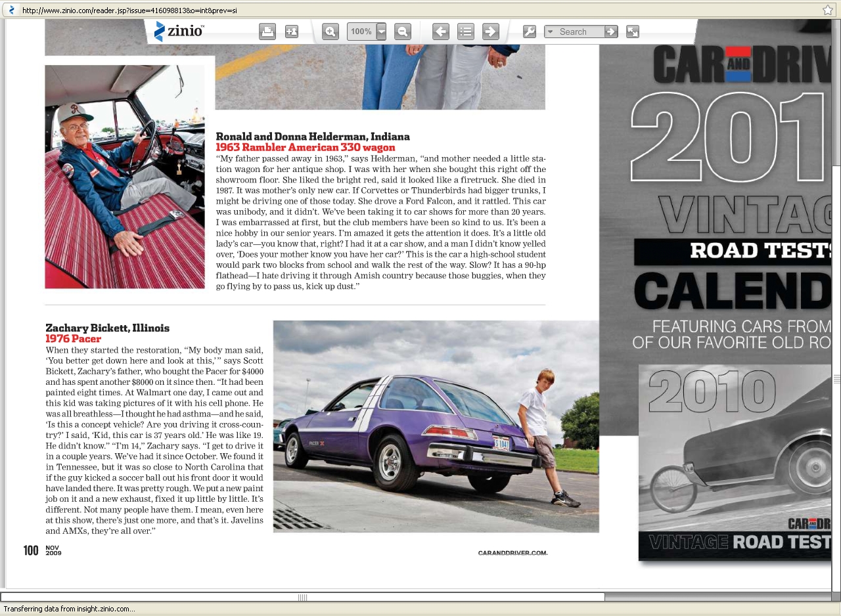The image size is (841, 616).
Task: Zoom out of the magazine page
Action: tap(403, 32)
